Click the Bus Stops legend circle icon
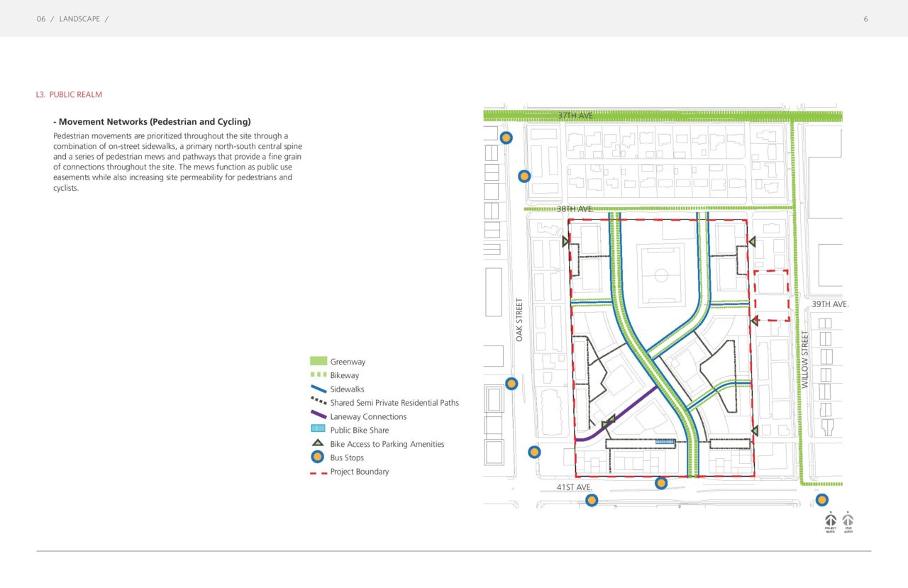This screenshot has height=588, width=908. pos(318,457)
